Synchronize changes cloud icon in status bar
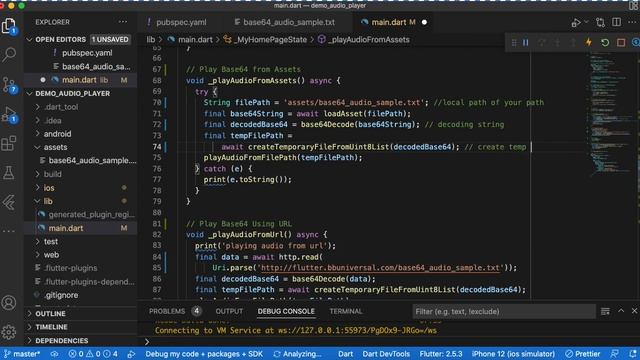Image resolution: width=640 pixels, height=360 pixels. [54, 354]
